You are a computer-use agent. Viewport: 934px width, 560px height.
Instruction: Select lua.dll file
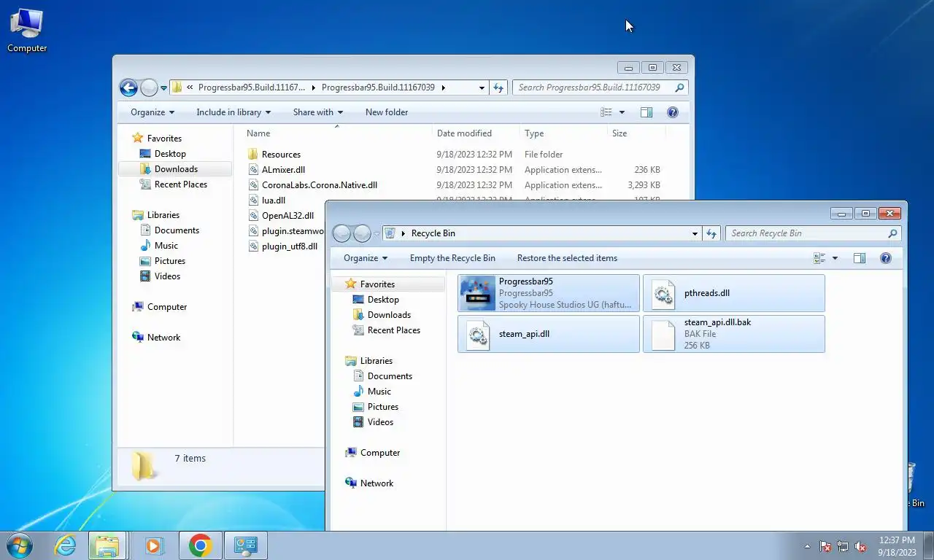[x=274, y=201]
